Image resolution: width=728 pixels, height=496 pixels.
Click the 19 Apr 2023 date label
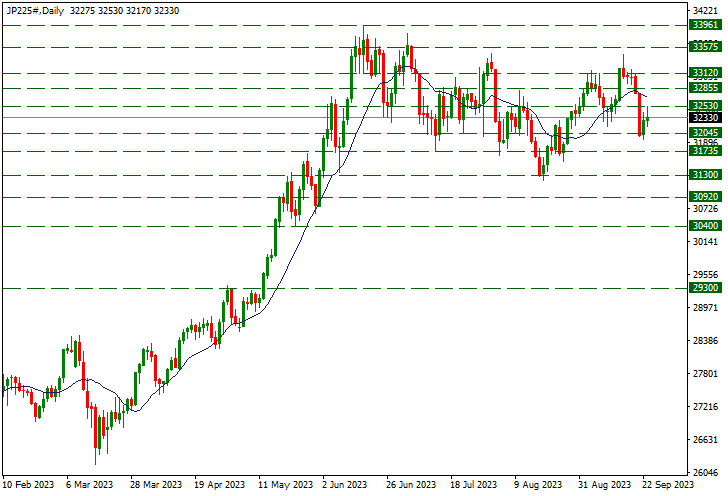coord(219,485)
